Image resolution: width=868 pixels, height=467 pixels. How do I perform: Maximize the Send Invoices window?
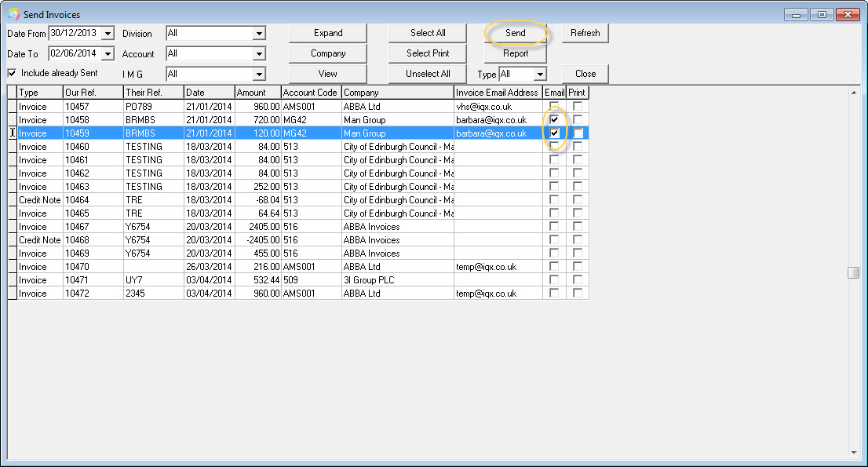(x=822, y=15)
